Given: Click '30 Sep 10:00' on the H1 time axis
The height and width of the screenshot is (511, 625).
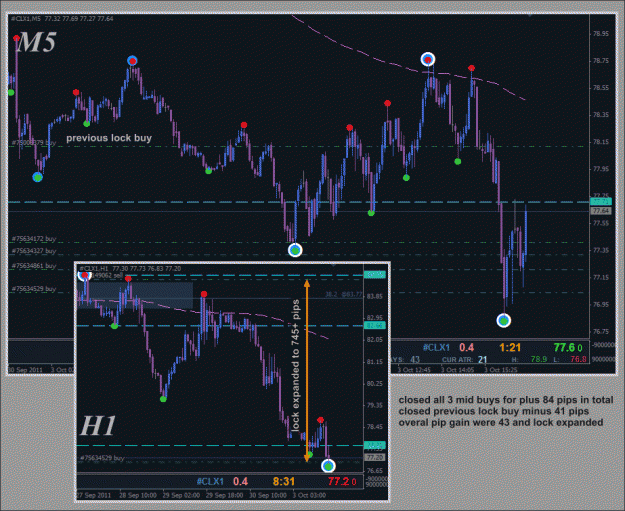Looking at the screenshot, I should pos(268,495).
